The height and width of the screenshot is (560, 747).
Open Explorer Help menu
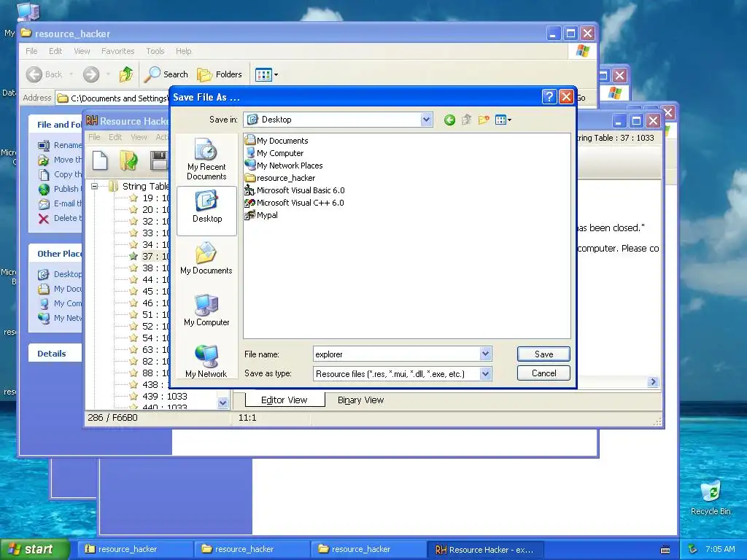(183, 51)
